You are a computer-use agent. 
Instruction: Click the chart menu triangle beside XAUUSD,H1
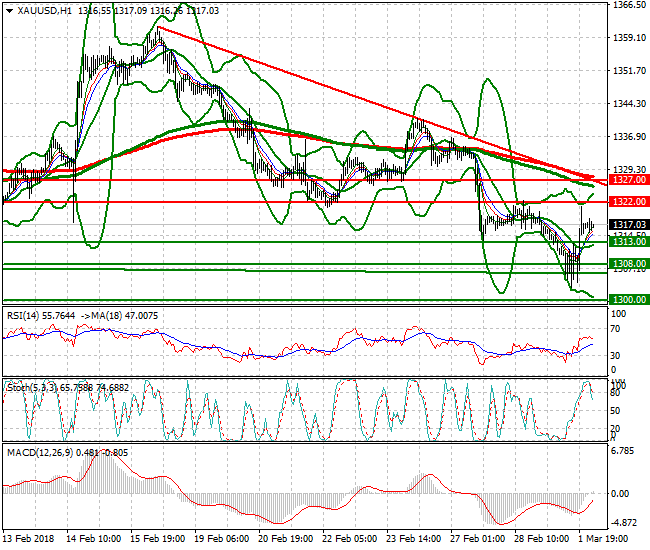coord(10,11)
